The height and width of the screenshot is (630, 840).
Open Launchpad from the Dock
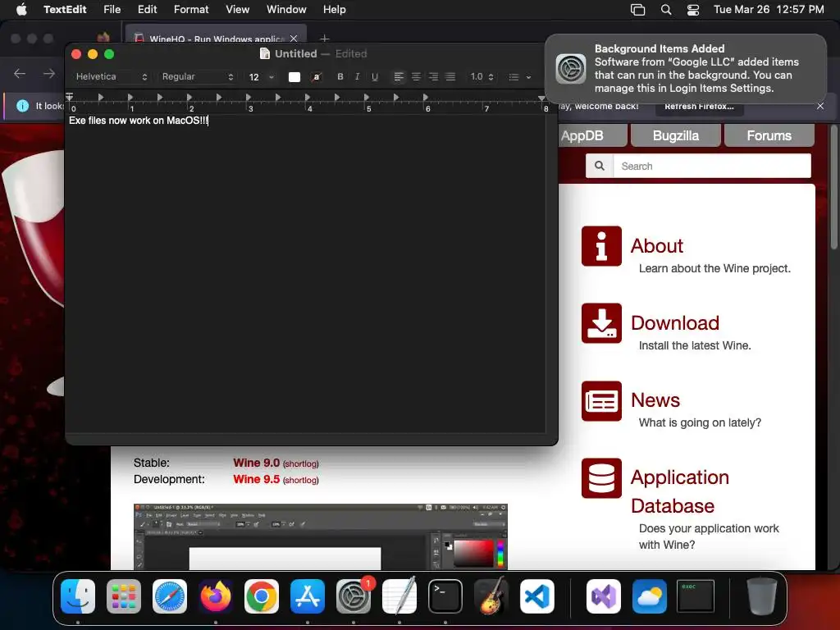point(124,596)
